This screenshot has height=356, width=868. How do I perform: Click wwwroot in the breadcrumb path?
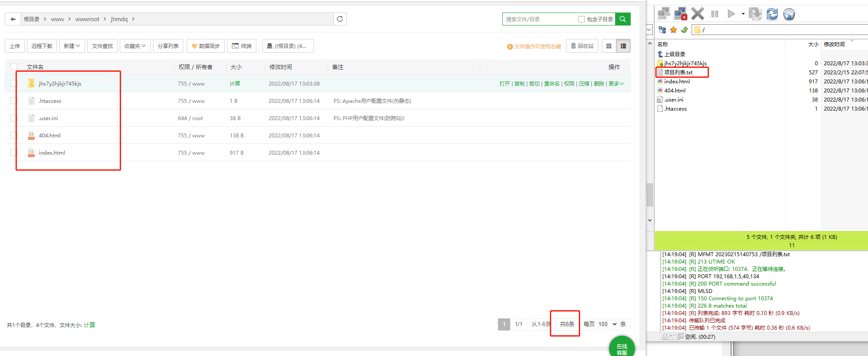click(x=87, y=19)
